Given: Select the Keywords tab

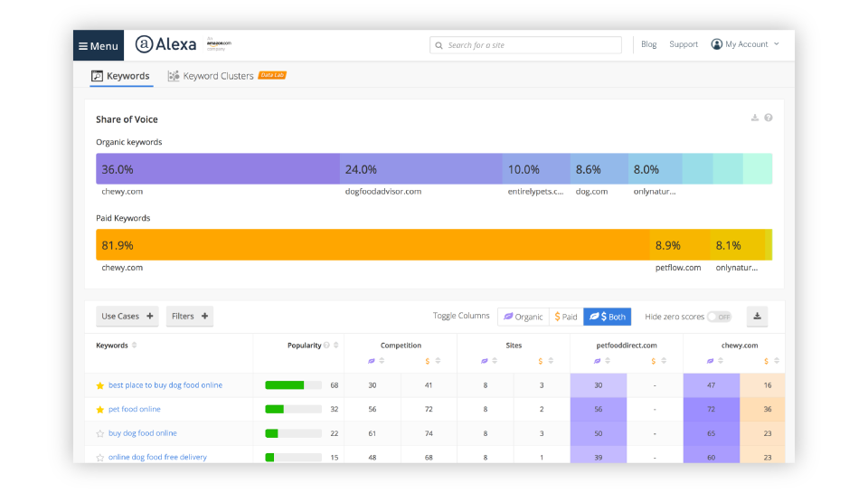Looking at the screenshot, I should 121,76.
